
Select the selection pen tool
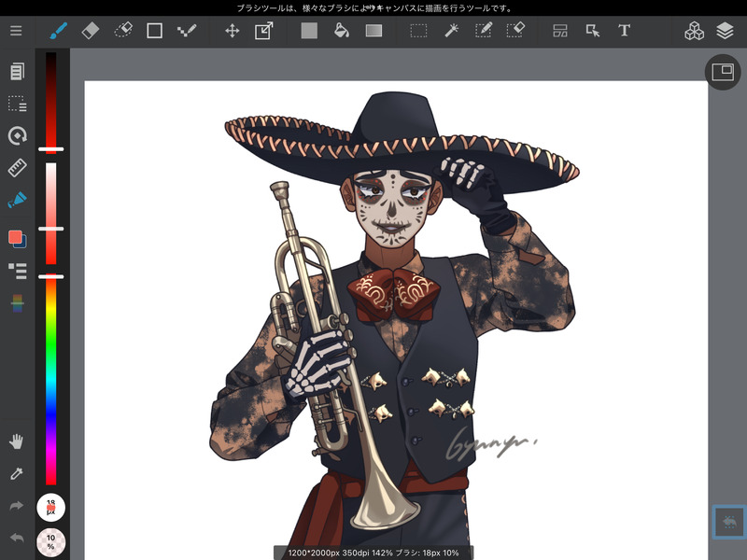point(484,31)
